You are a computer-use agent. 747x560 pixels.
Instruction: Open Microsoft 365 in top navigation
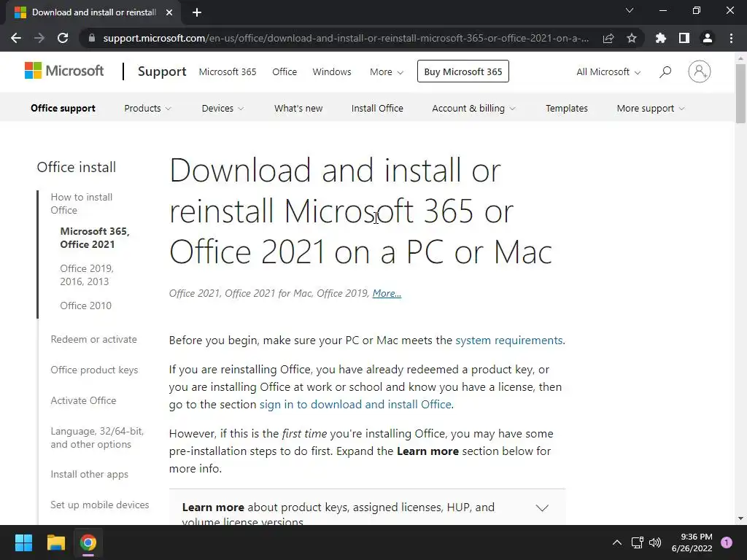point(228,72)
